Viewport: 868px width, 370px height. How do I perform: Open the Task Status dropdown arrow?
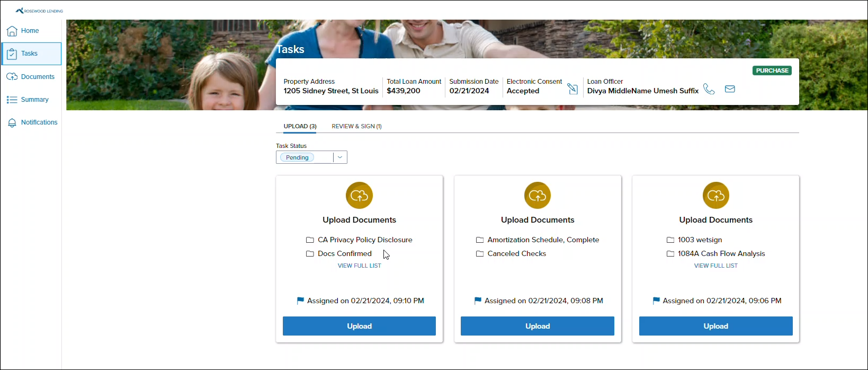pos(340,157)
